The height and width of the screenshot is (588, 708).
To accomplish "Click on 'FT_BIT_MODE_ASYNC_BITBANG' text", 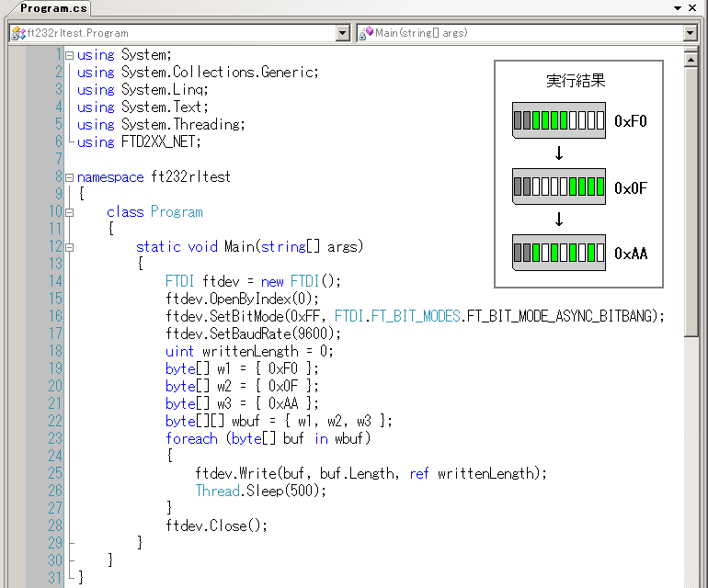I will [x=560, y=316].
